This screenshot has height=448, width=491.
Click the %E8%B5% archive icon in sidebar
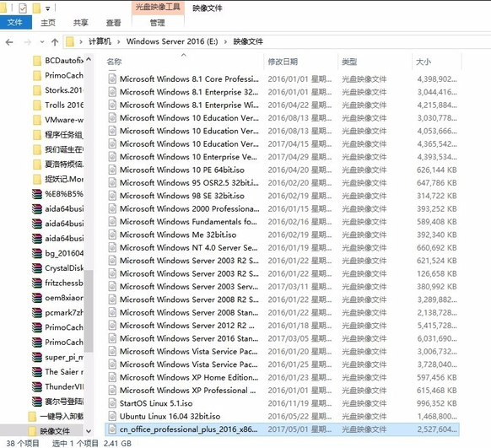pos(37,194)
